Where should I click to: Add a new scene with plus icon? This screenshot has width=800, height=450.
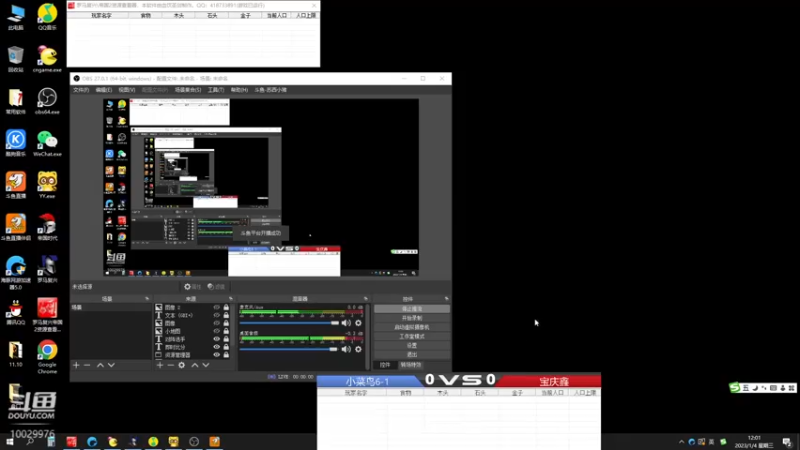tap(76, 365)
